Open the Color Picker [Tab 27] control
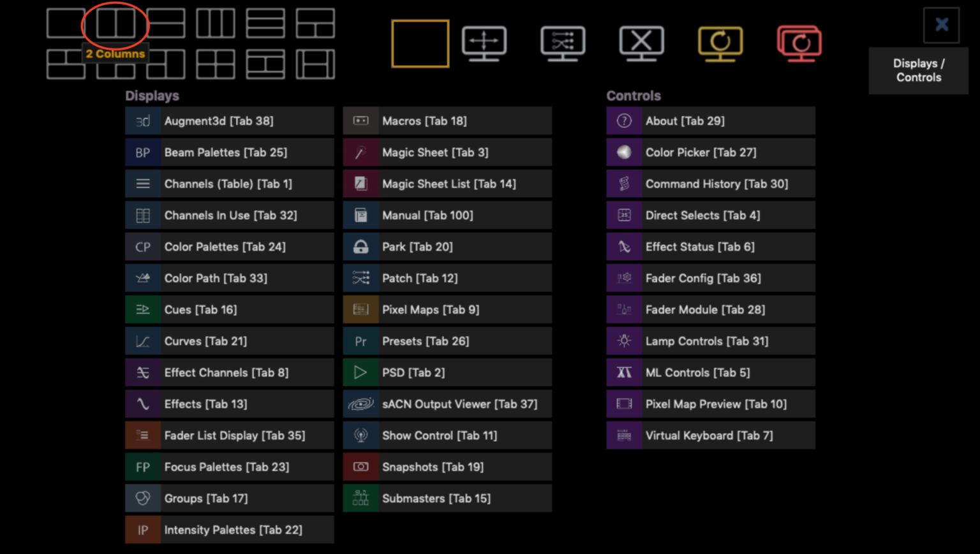This screenshot has height=554, width=980. click(710, 152)
